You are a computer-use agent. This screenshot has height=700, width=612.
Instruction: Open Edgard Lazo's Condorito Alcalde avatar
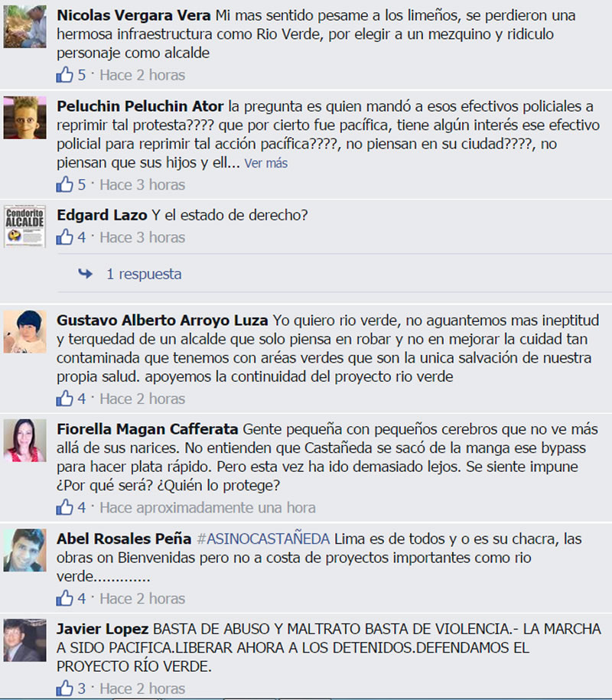pos(24,226)
